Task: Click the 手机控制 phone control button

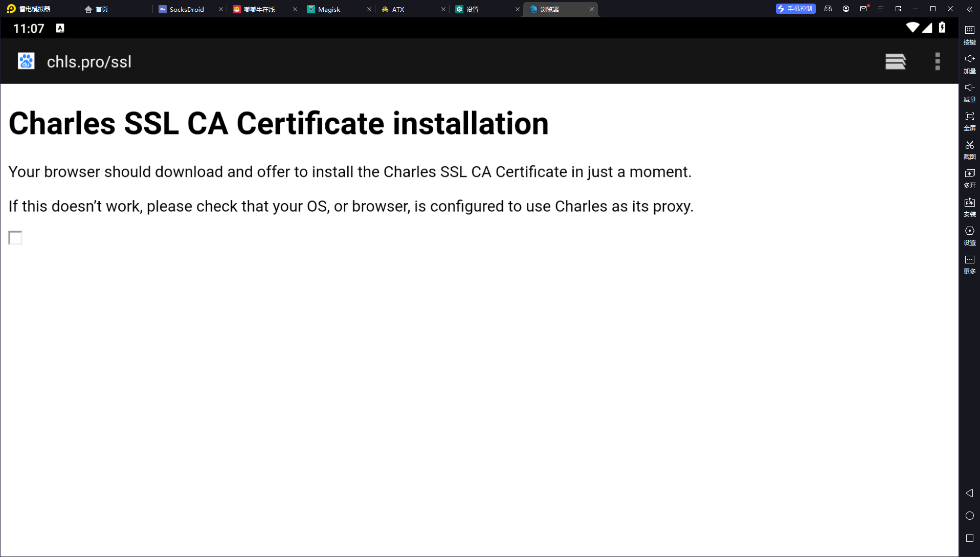Action: tap(795, 9)
